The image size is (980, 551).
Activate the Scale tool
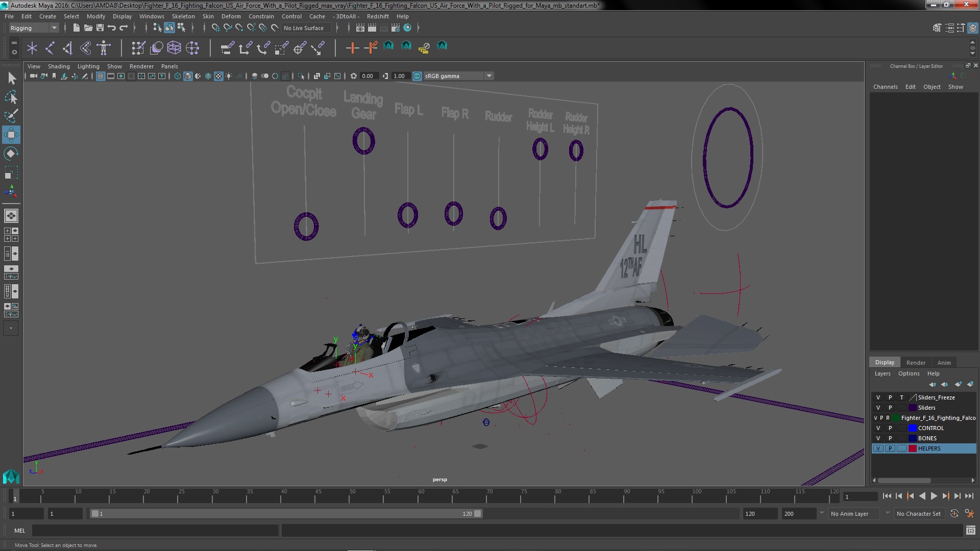click(x=11, y=172)
